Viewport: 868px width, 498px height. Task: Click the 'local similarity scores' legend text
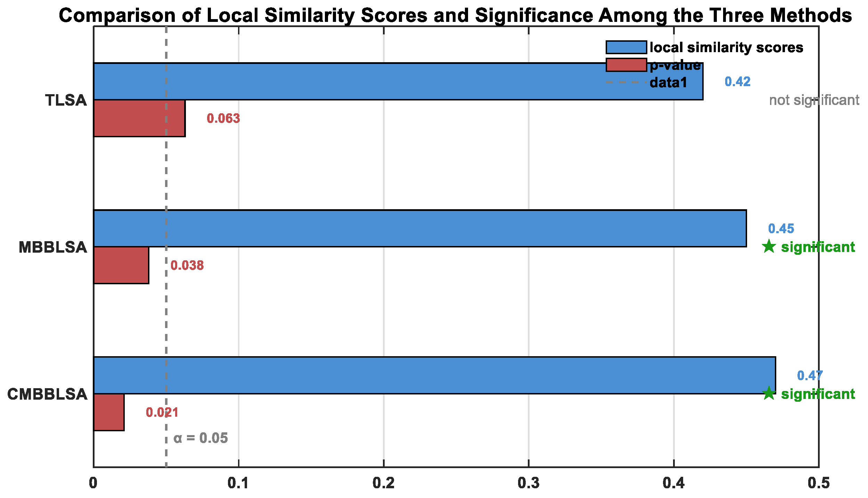pos(726,47)
